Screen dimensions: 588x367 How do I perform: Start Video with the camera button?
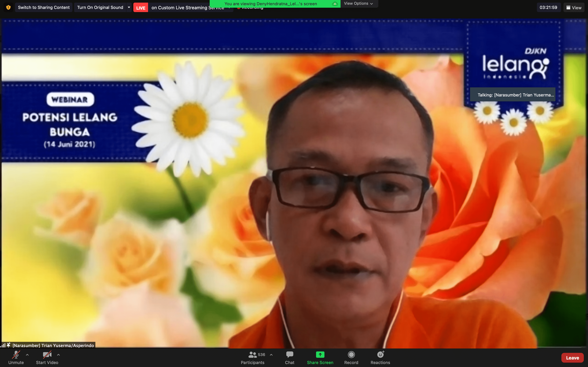(x=47, y=355)
